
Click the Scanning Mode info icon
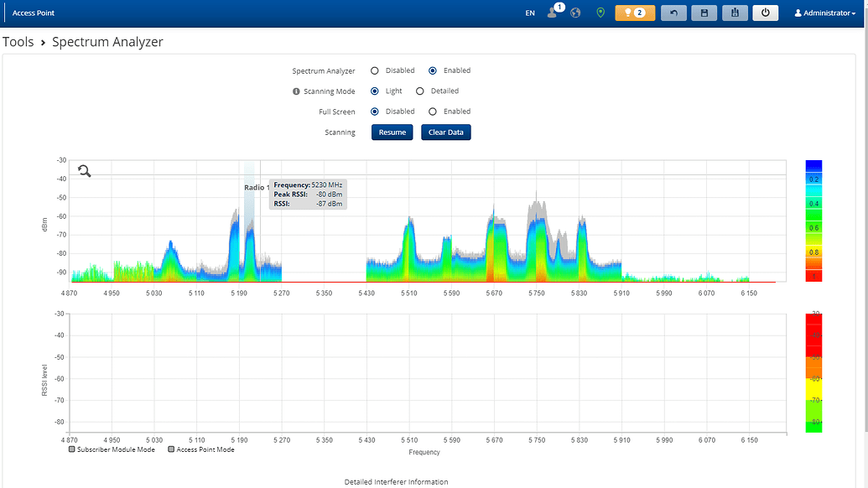296,91
